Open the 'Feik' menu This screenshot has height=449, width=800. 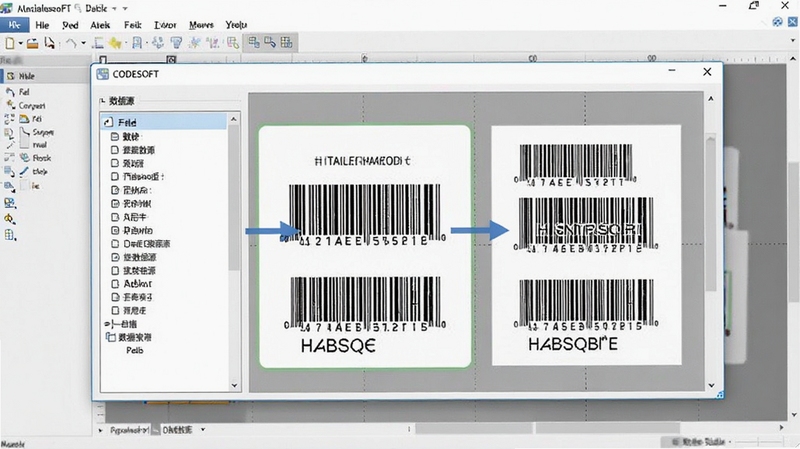pyautogui.click(x=132, y=25)
